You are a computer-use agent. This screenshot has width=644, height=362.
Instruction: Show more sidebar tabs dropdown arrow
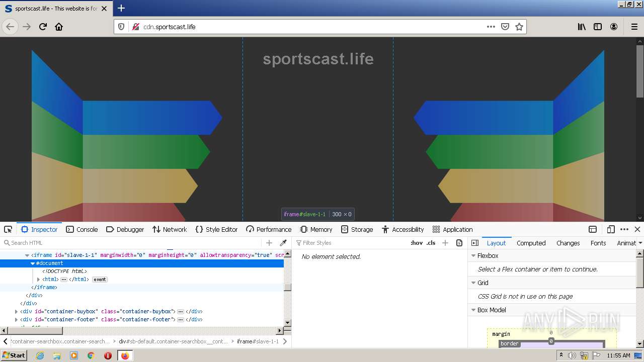click(640, 243)
